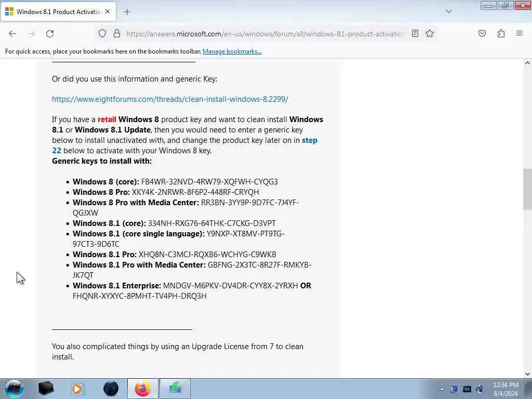Show hidden system tray icons
This screenshot has height=399, width=532.
(x=442, y=389)
